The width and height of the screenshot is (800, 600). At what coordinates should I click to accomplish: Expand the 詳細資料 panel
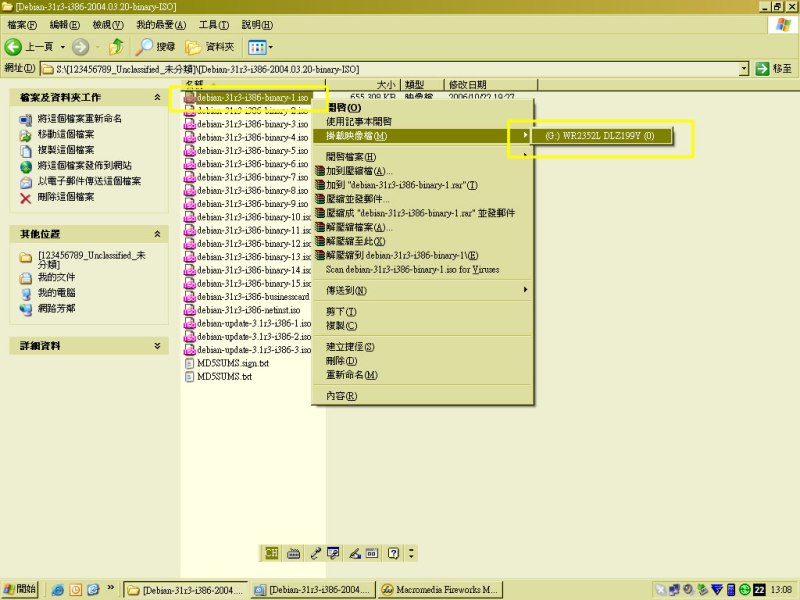coord(157,345)
